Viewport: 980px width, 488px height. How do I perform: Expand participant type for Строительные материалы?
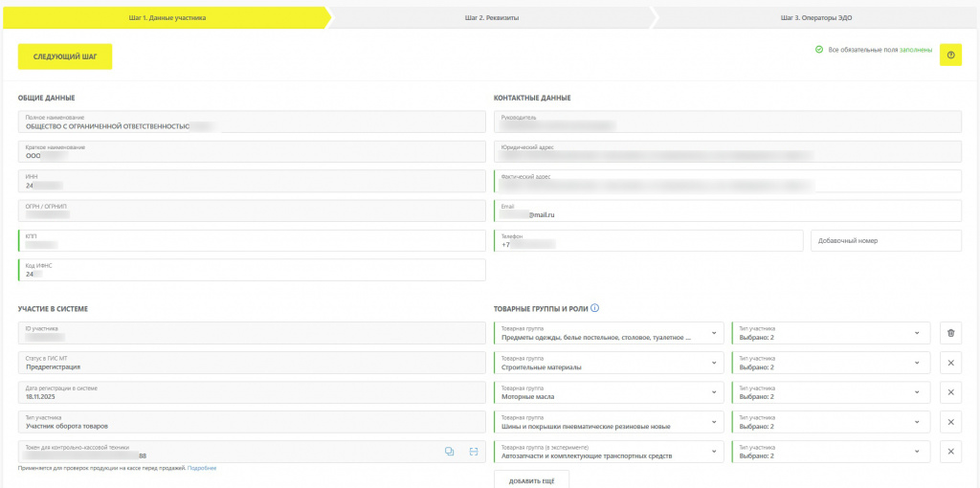tap(832, 363)
